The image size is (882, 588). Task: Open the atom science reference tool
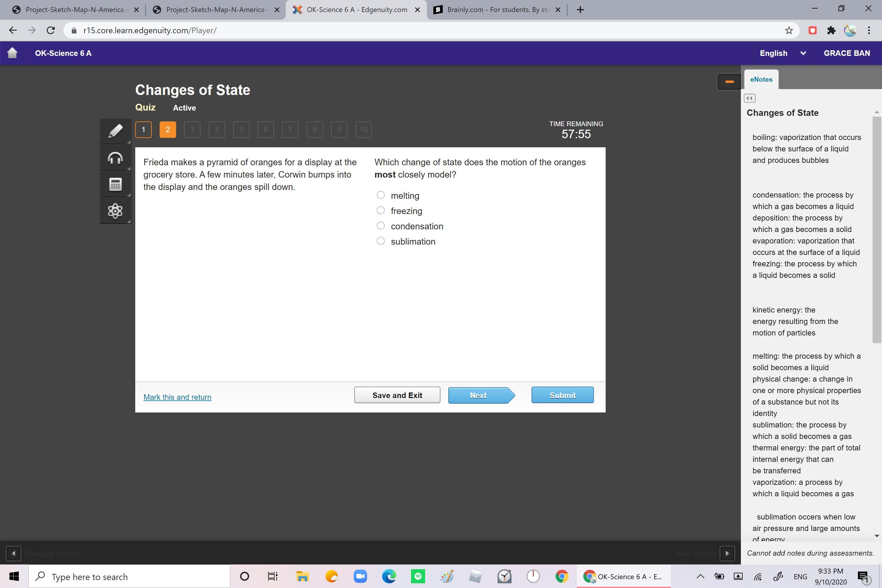[x=115, y=211]
